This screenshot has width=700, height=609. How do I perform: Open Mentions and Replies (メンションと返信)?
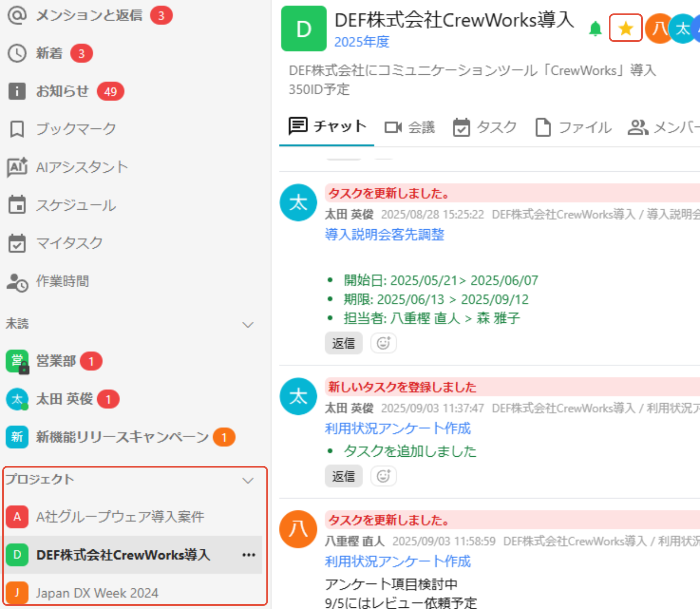pos(89,16)
